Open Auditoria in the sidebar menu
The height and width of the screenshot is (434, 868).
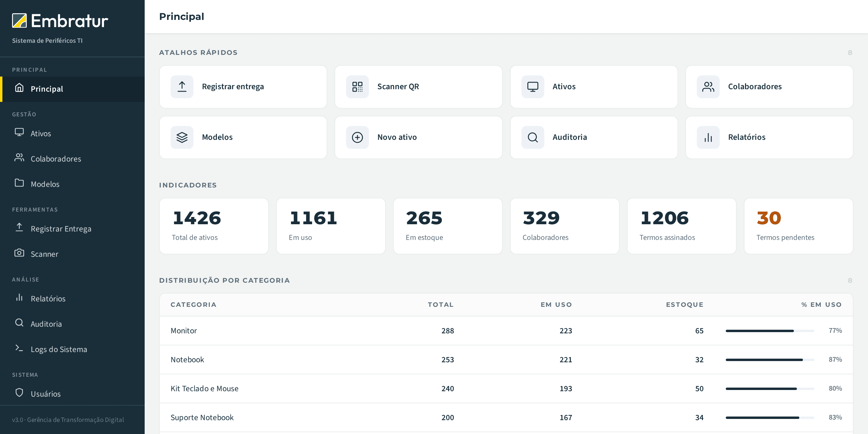[x=72, y=324]
